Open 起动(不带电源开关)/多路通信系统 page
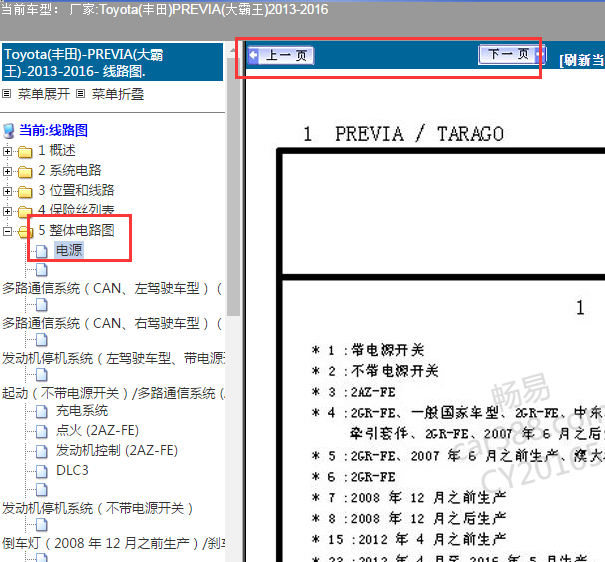Viewport: 605px width, 562px height. coord(113,393)
